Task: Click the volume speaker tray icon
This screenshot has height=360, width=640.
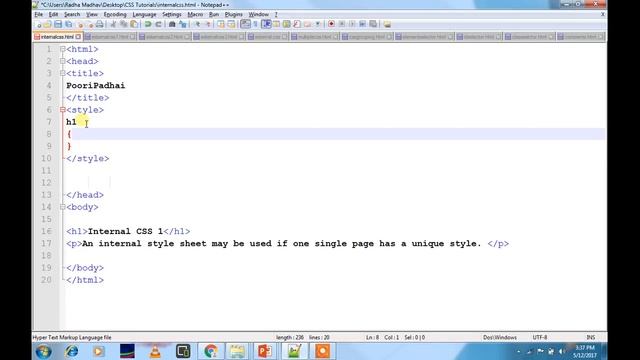Action: 562,351
